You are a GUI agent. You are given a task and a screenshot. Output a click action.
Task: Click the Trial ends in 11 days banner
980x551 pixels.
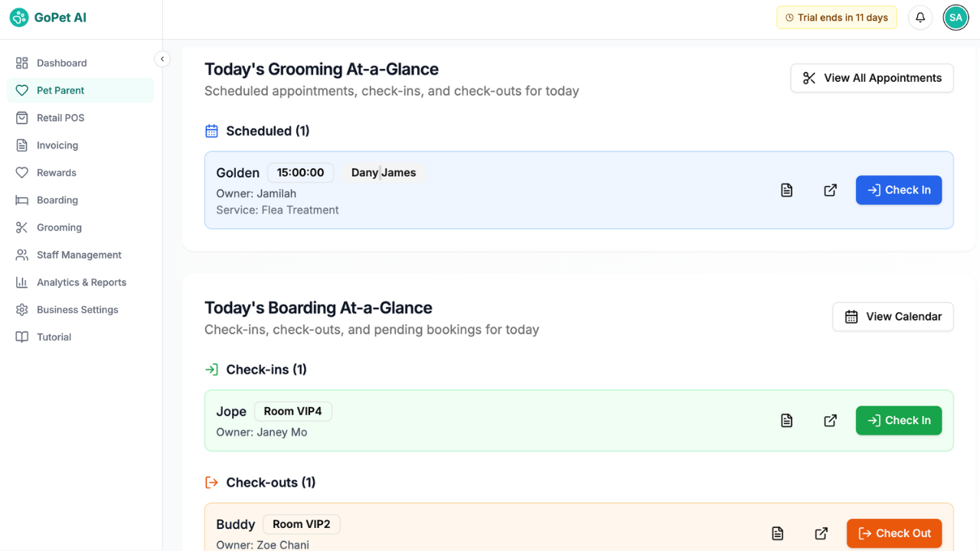point(836,17)
